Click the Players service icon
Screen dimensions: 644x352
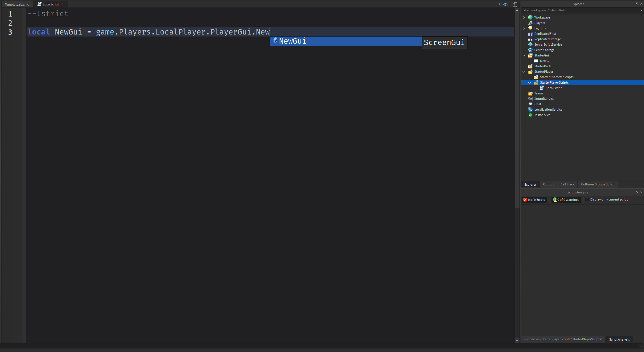click(x=530, y=23)
